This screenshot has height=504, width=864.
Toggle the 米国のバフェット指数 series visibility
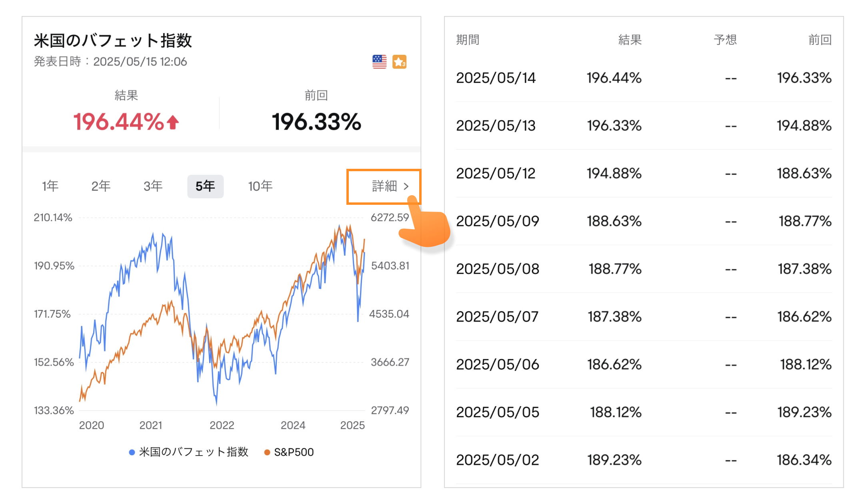click(188, 452)
